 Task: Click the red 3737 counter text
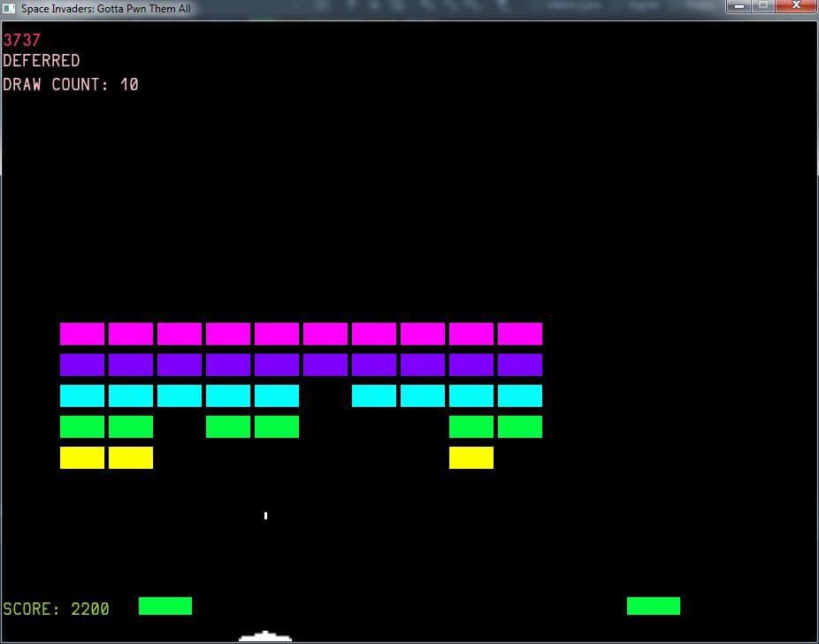pyautogui.click(x=21, y=40)
